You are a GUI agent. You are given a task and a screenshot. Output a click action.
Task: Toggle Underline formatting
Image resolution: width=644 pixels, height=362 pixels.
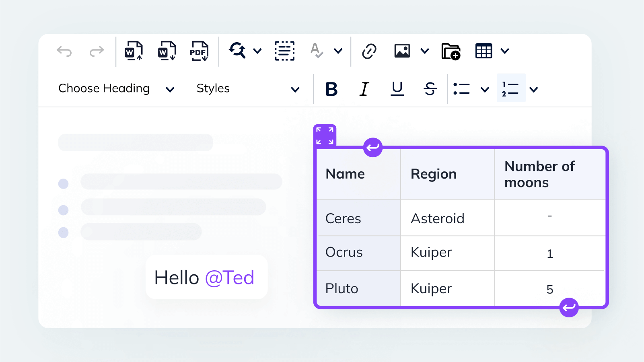tap(397, 89)
